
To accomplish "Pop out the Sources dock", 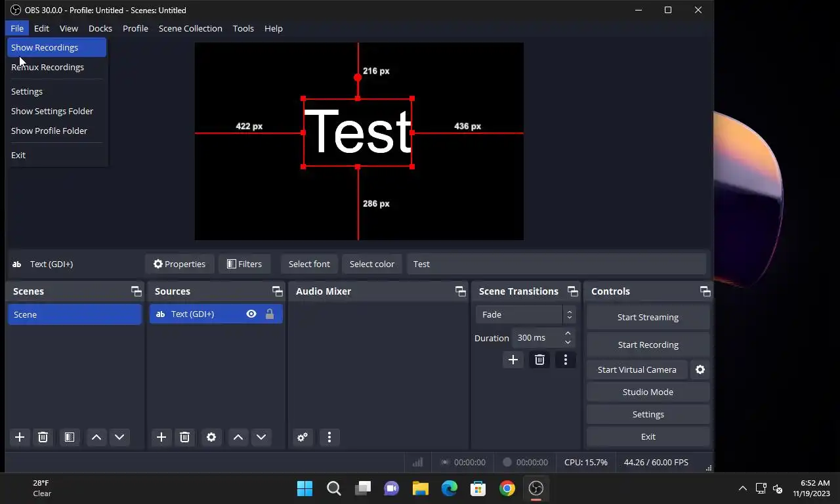I will pos(277,291).
